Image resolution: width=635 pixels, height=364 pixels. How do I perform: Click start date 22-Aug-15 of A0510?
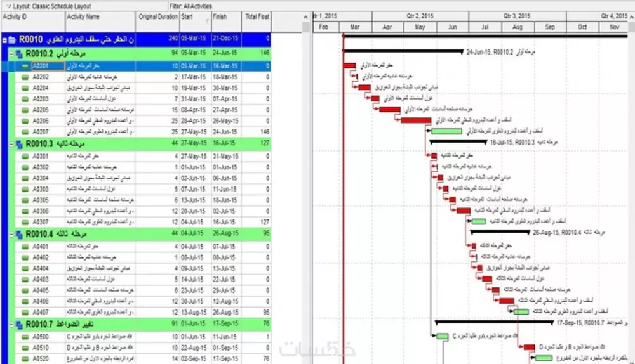point(194,348)
